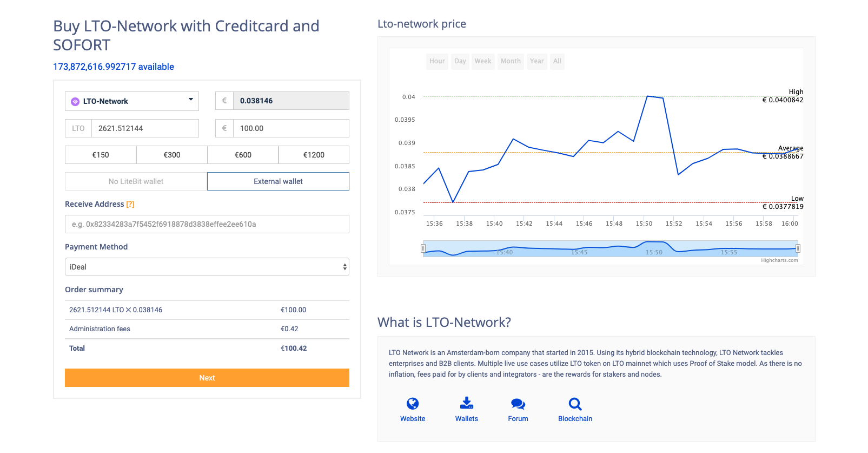Switch chart range to Year
The width and height of the screenshot is (868, 453).
pyautogui.click(x=537, y=61)
